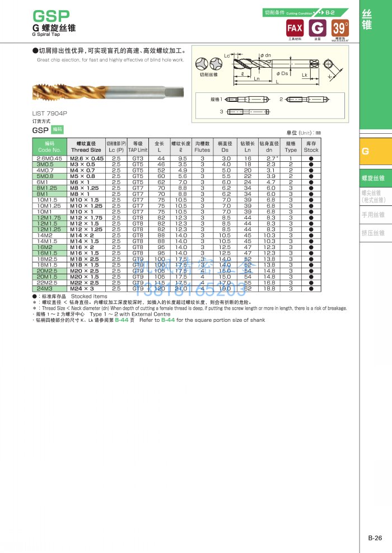Click the Type 2 shank diagram
This screenshot has width=392, height=553.
[x=307, y=100]
